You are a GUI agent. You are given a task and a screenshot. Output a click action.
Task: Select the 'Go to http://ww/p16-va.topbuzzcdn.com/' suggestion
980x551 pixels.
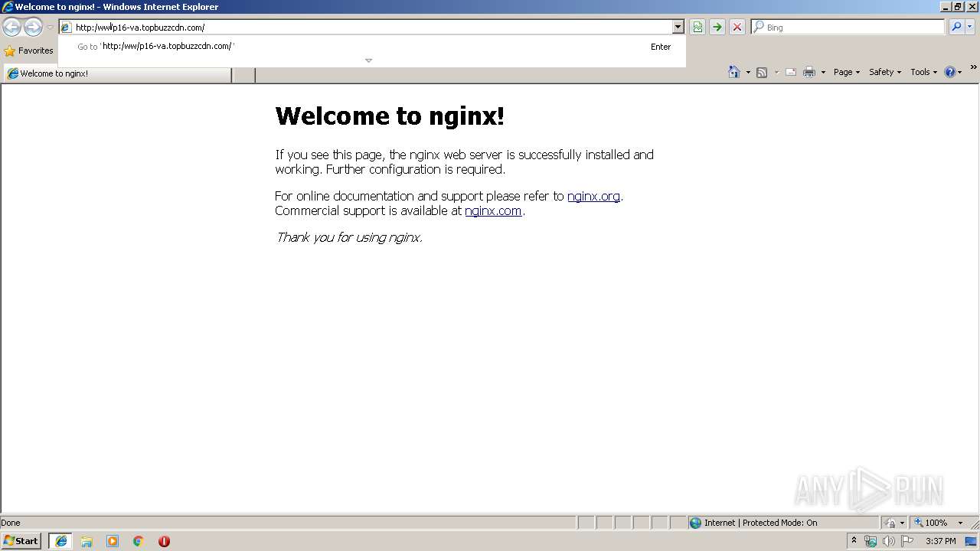372,47
